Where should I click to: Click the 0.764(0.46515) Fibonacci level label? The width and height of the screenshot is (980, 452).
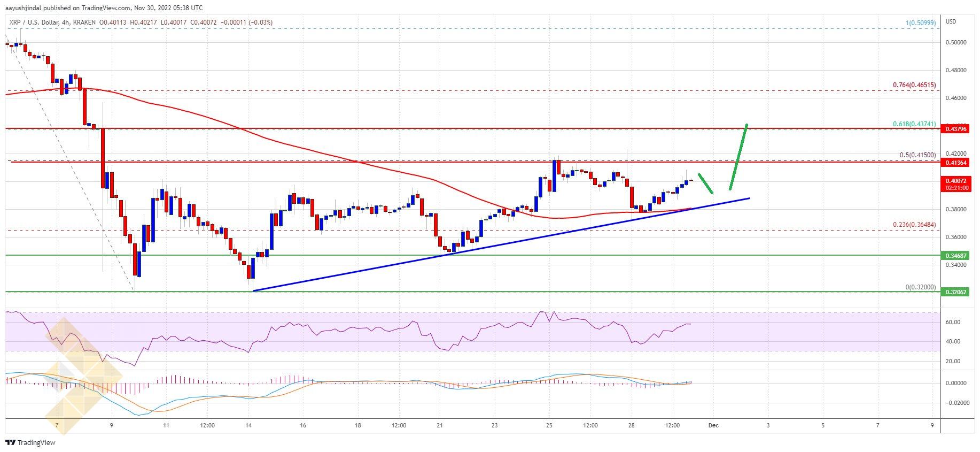pyautogui.click(x=914, y=85)
